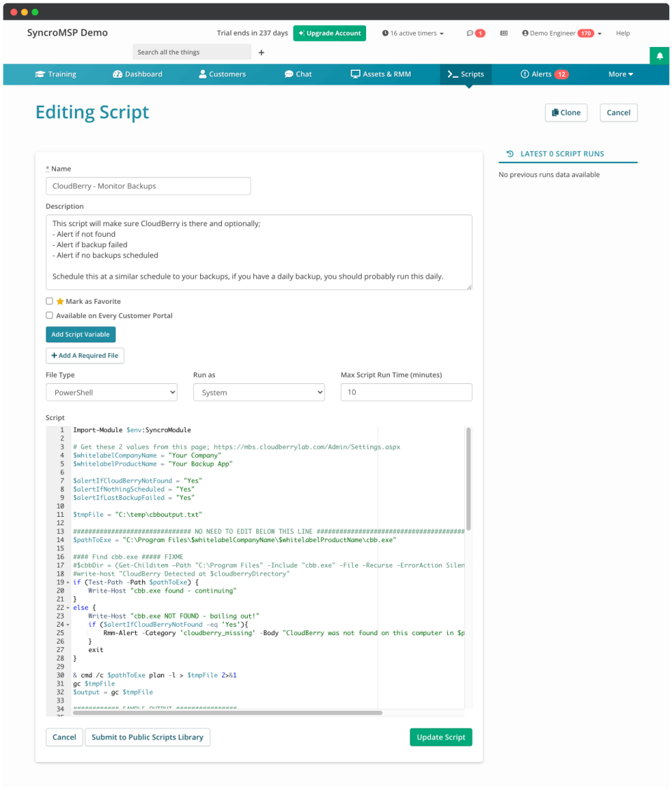672x790 pixels.
Task: Click Add A Required File button
Action: pos(85,356)
